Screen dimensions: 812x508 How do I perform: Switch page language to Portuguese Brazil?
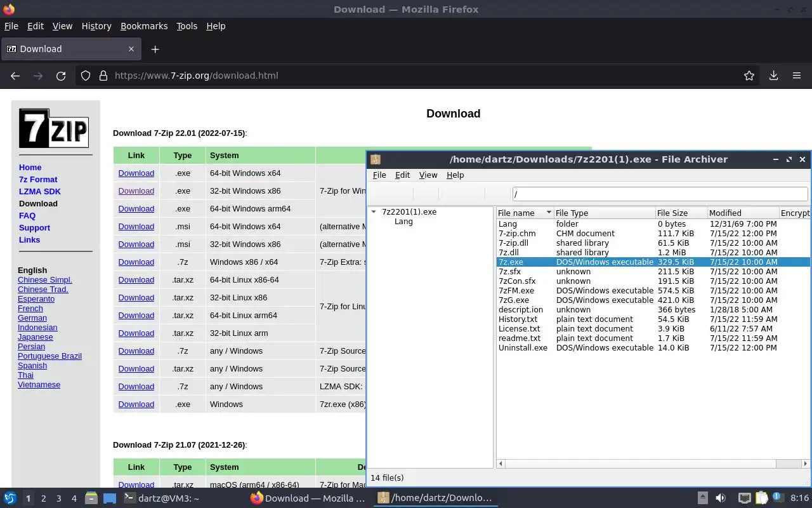click(49, 356)
